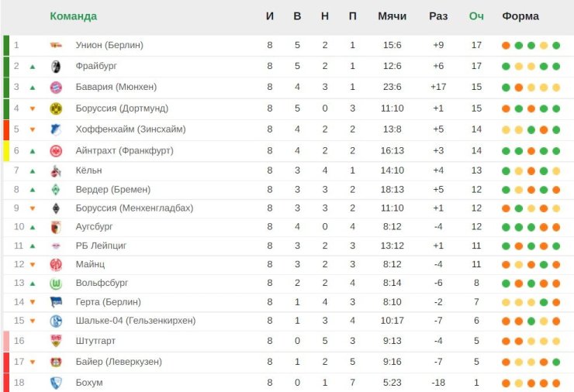The image size is (574, 392).
Task: Click the Wolfsburg green logo
Action: 56,284
